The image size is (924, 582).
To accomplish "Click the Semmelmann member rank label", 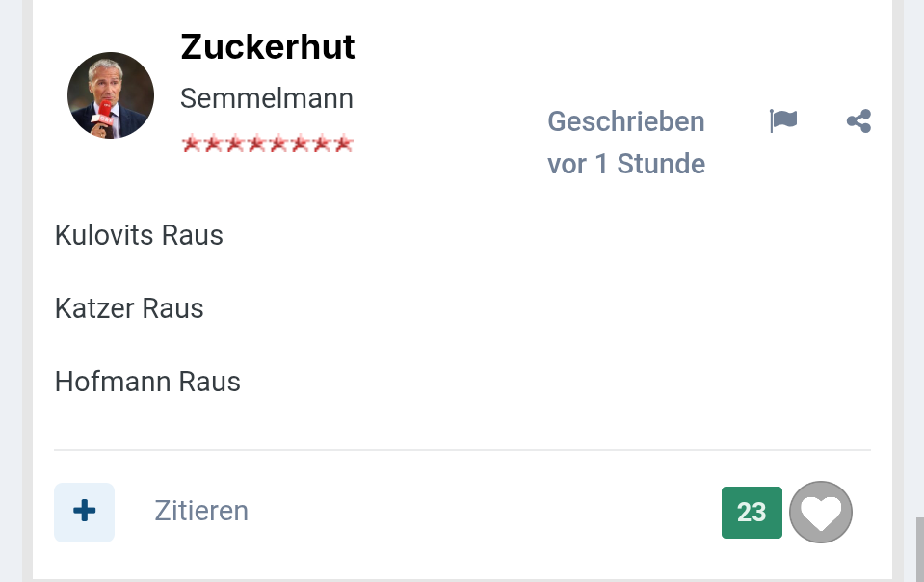I will 267,98.
